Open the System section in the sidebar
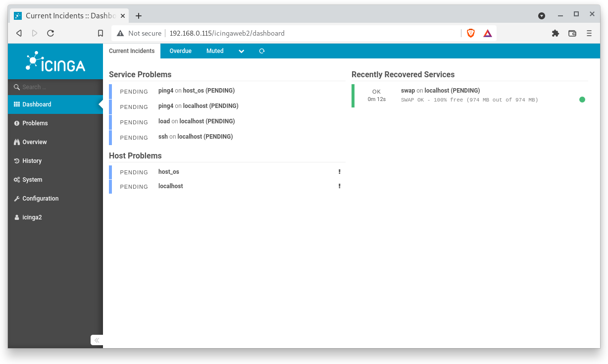 pos(31,179)
